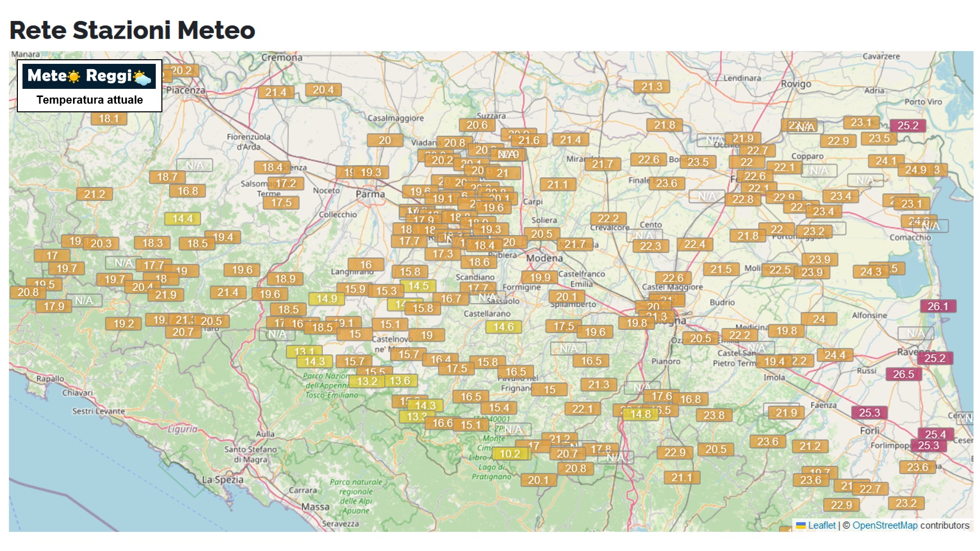Click the yellow 14.4 station marker
Image resolution: width=980 pixels, height=551 pixels.
pyautogui.click(x=182, y=219)
